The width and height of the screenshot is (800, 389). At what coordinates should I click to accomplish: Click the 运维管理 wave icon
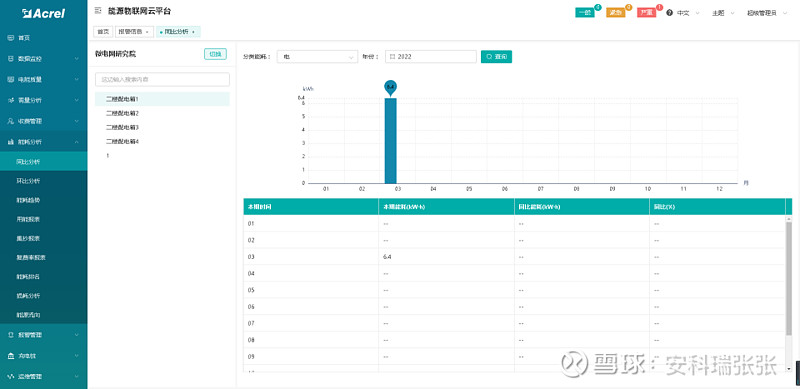pyautogui.click(x=11, y=376)
